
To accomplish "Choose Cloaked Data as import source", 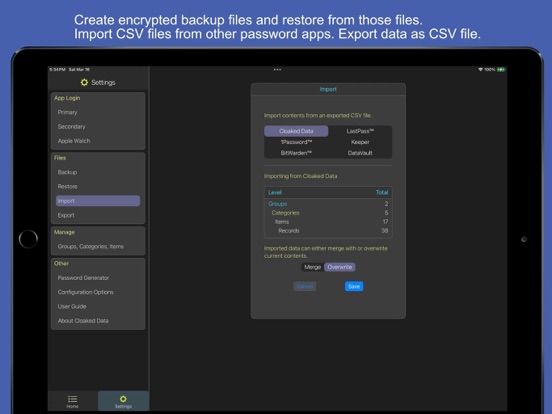I will (296, 131).
